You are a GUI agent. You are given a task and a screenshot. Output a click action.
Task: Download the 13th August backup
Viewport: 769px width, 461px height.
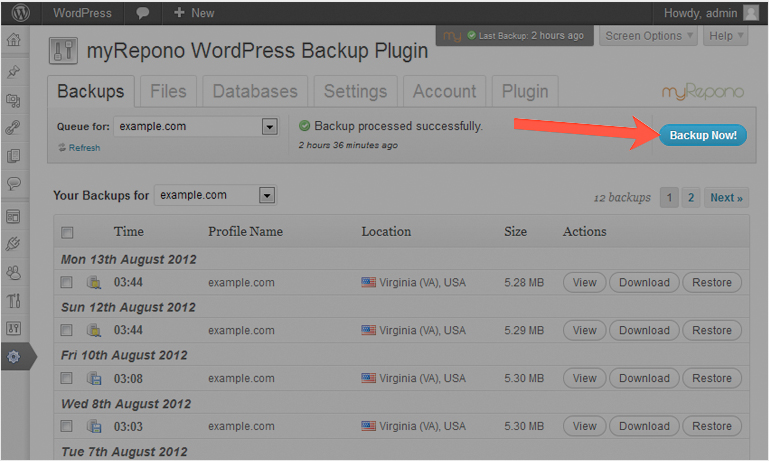[644, 282]
